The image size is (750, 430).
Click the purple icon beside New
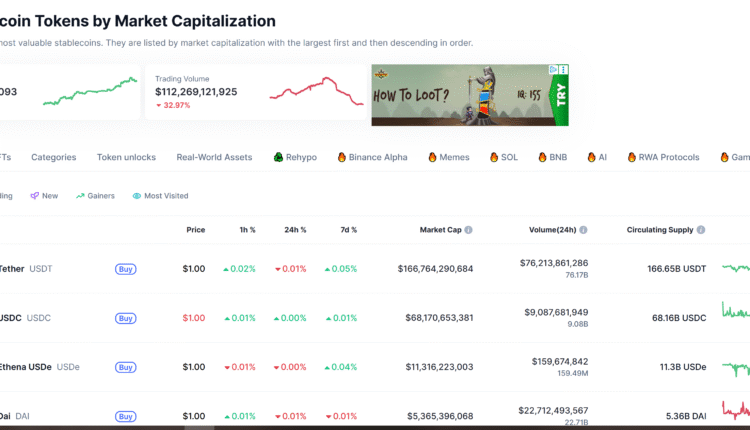pos(35,196)
